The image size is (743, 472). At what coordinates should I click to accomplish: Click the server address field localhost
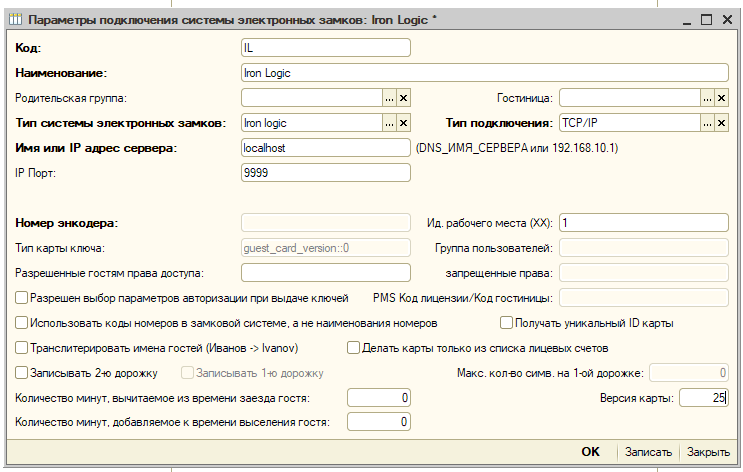[x=326, y=148]
